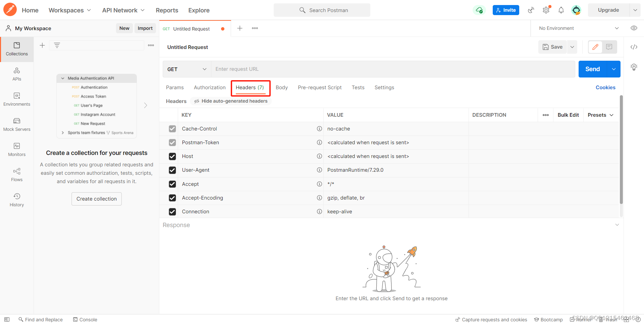This screenshot has width=644, height=324.
Task: Select the pencil edit mode icon
Action: click(595, 47)
